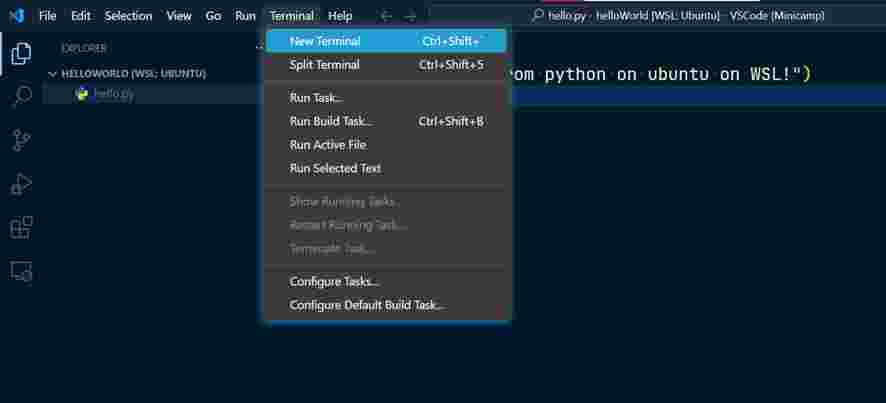
Task: Click the VS Code logo icon
Action: tap(16, 16)
